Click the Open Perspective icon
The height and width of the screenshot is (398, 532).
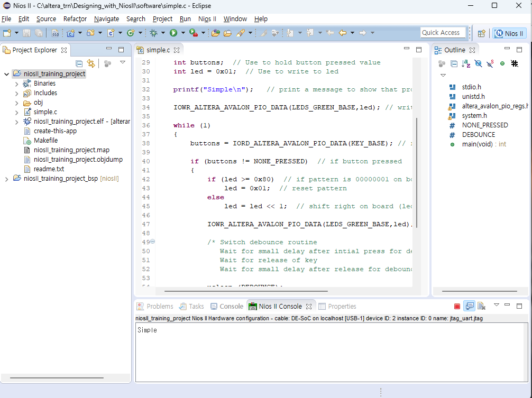(x=481, y=33)
